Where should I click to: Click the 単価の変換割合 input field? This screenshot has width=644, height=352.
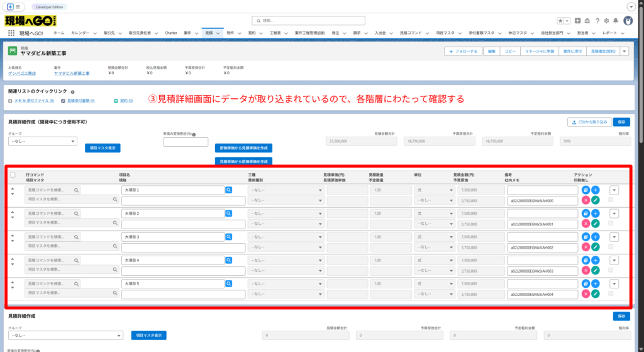point(185,142)
